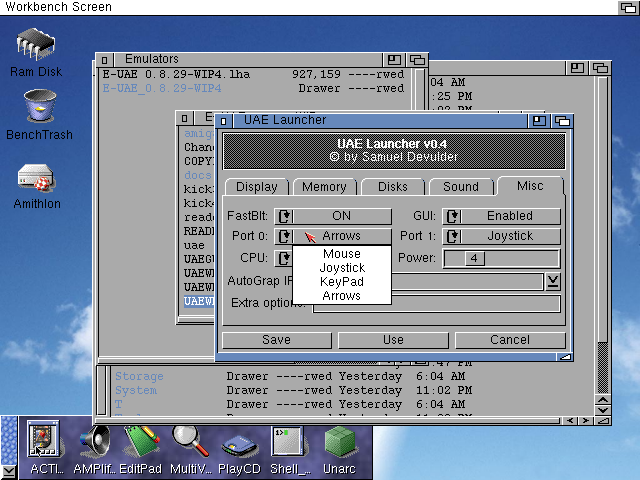Viewport: 640px width, 480px height.
Task: Launch Shell terminal icon in dock
Action: click(x=287, y=441)
